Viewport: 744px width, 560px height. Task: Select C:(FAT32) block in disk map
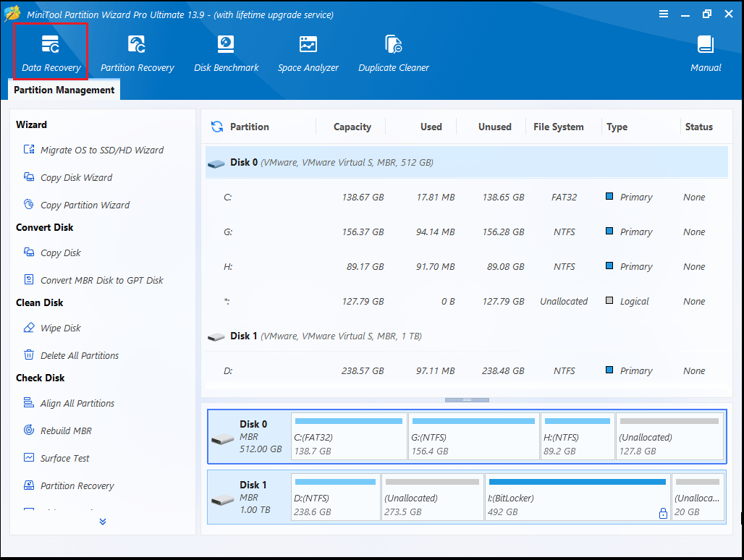349,436
